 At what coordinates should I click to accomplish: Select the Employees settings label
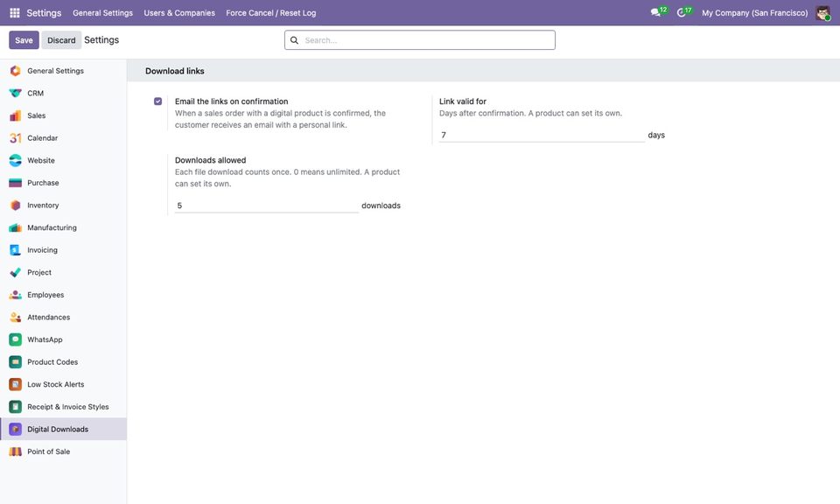pyautogui.click(x=45, y=295)
